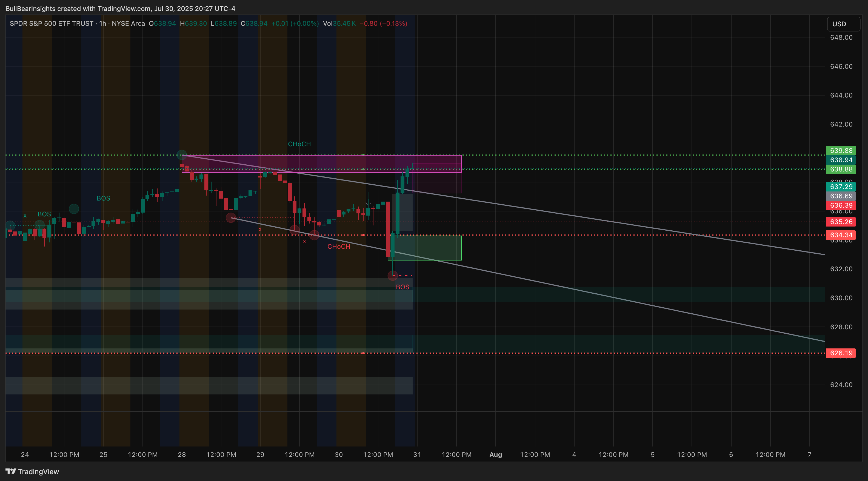Select the 626.19 red price label
Viewport: 868px width, 481px height.
pos(841,353)
